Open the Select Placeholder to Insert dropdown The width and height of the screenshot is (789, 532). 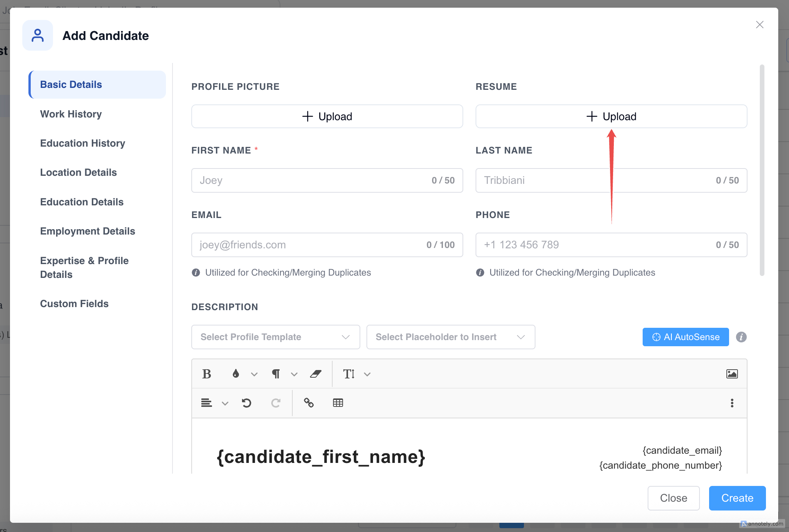coord(451,337)
